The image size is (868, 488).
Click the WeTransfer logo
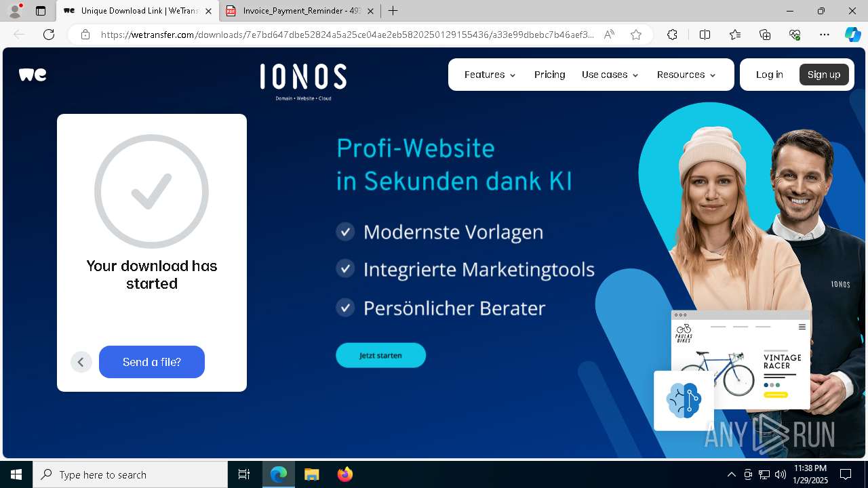point(33,75)
